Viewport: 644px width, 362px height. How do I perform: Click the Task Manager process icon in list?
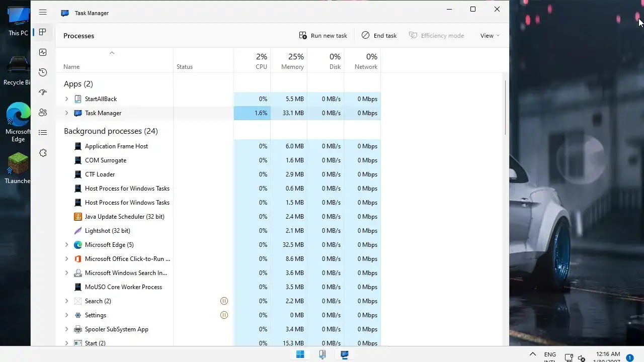[x=77, y=113]
